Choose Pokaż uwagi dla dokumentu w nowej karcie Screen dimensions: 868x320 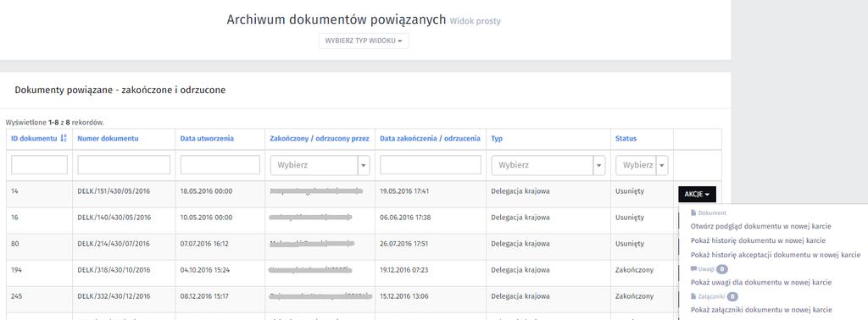point(761,283)
